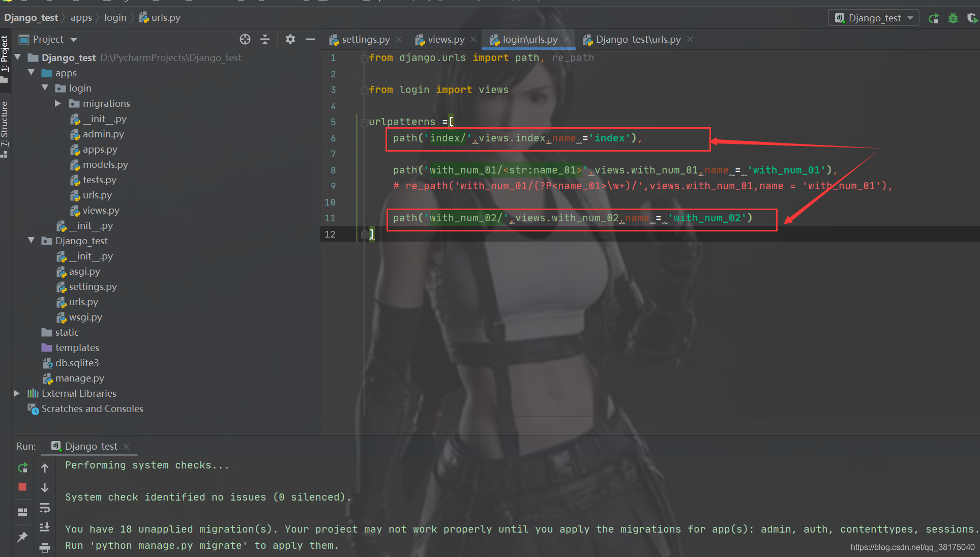Fold the import on line 1
The width and height of the screenshot is (980, 557).
click(x=364, y=58)
